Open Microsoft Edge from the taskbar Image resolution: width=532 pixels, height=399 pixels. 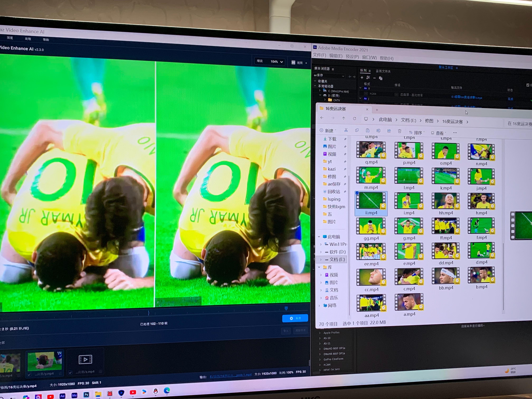coord(167,391)
